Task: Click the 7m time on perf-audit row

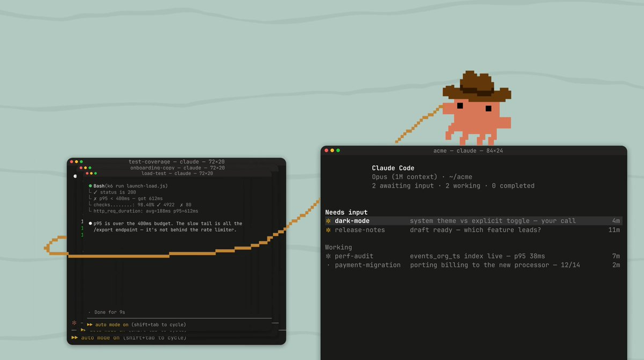Action: [616, 256]
